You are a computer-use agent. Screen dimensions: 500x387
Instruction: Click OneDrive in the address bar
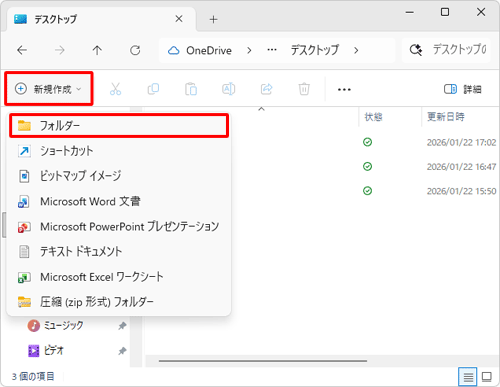coord(209,50)
